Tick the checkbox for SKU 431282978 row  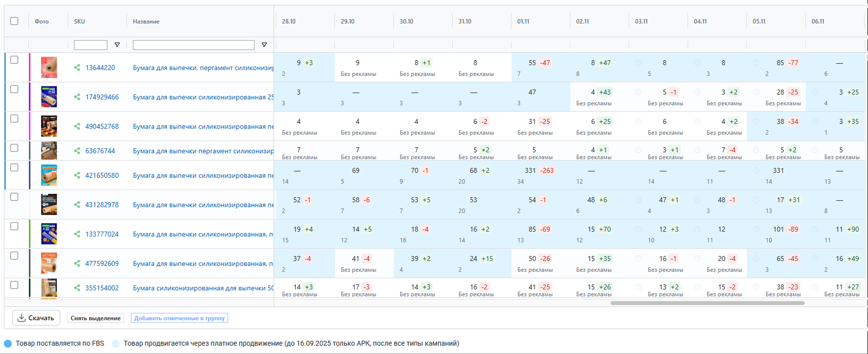coord(14,197)
